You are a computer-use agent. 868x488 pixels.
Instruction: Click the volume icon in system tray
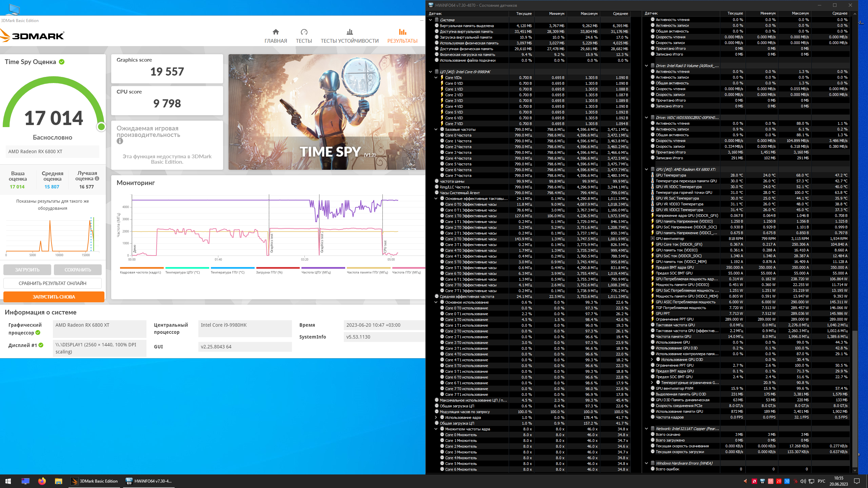803,481
